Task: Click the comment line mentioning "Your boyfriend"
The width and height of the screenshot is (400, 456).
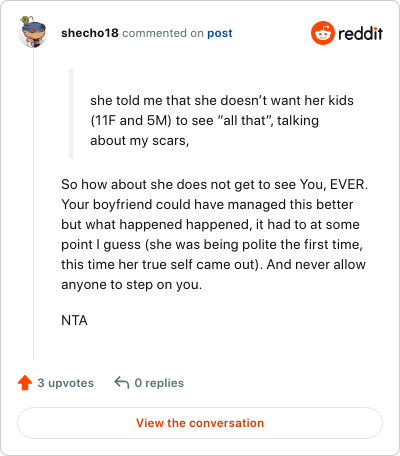Action: 207,204
